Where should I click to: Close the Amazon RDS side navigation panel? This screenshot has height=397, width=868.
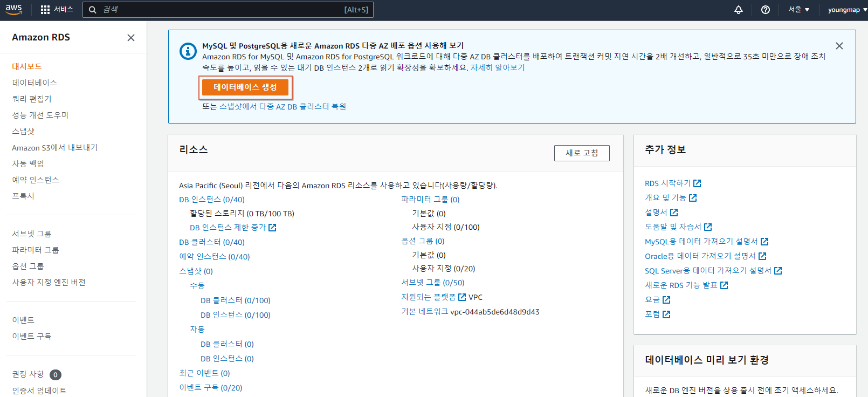(x=131, y=38)
